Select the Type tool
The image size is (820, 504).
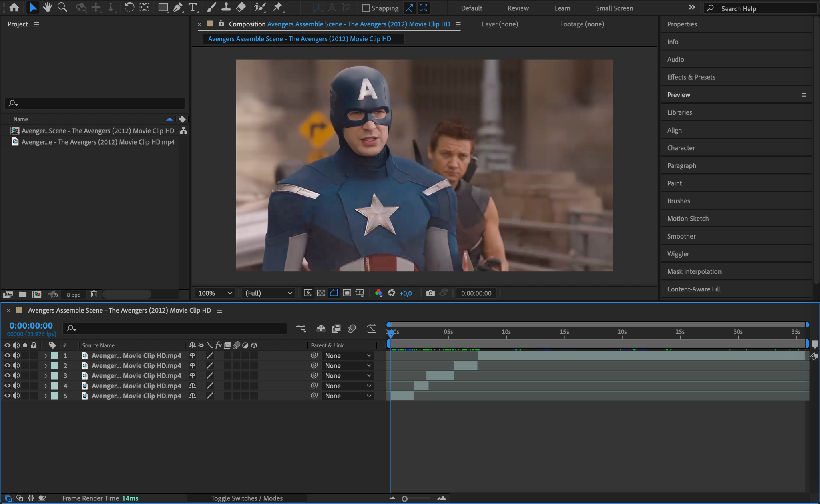point(193,7)
